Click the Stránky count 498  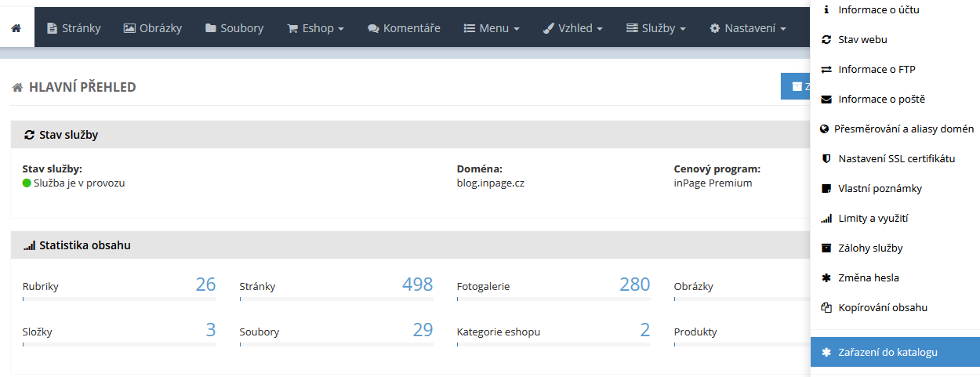coord(417,285)
